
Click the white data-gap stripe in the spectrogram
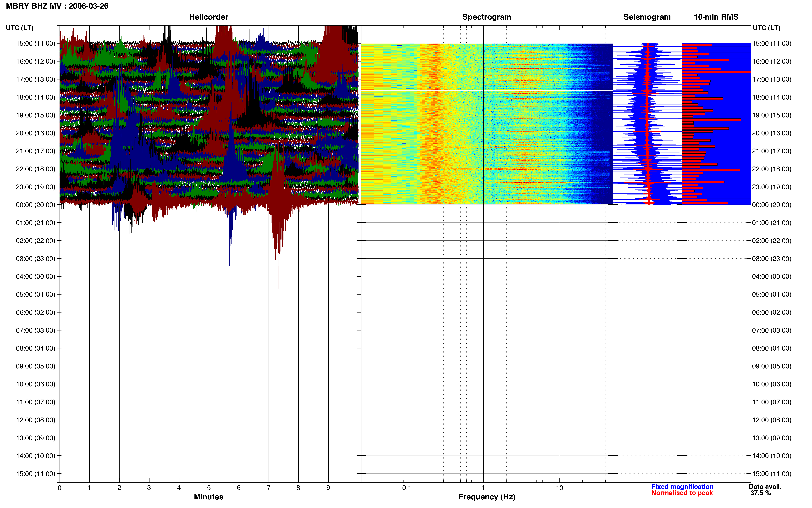click(x=487, y=89)
